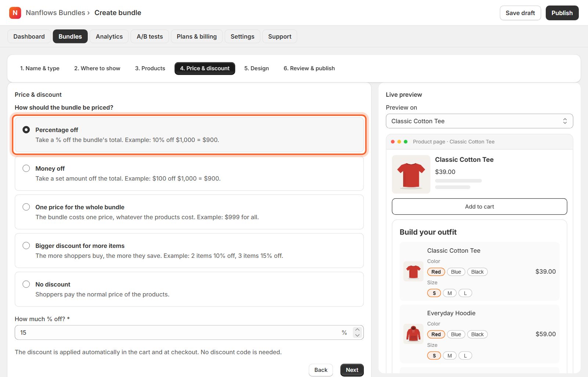
Task: Click the Nanflows N logo icon
Action: point(15,13)
